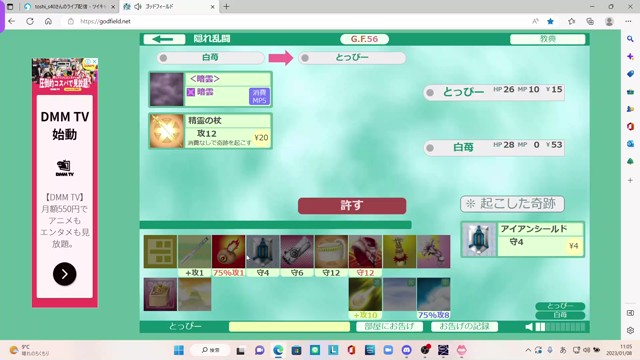Viewport: 640px width, 360px height.
Task: Select the pink winged creature card
Action: 433,251
